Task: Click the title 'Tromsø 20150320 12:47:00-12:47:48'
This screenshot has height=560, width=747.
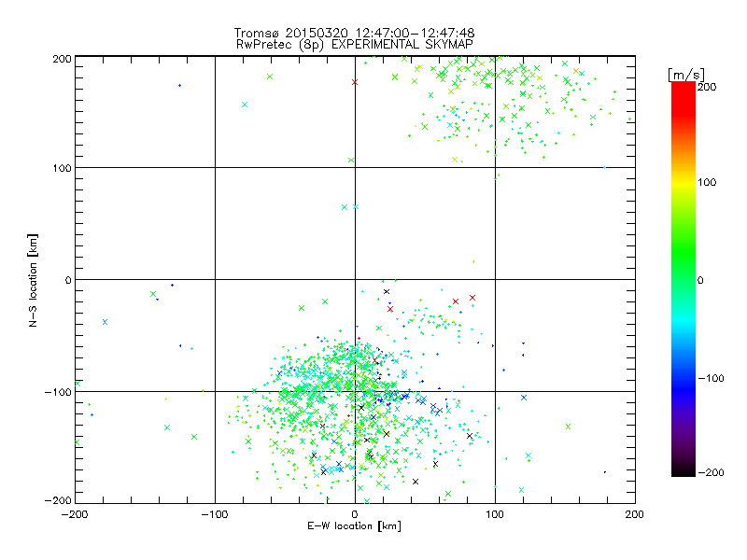Action: point(354,33)
